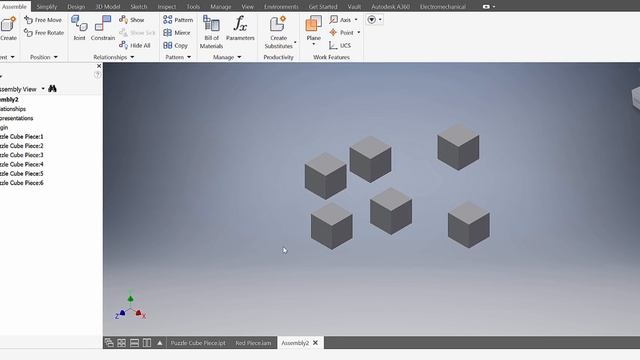640x360 pixels.
Task: Click the Point work feature
Action: (x=341, y=32)
